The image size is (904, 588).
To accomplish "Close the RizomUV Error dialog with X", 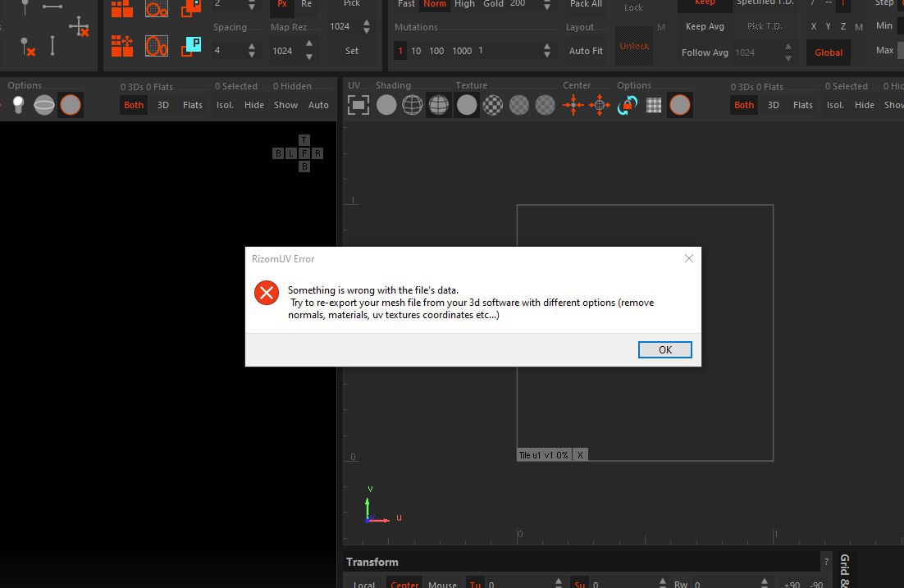I will click(x=688, y=259).
